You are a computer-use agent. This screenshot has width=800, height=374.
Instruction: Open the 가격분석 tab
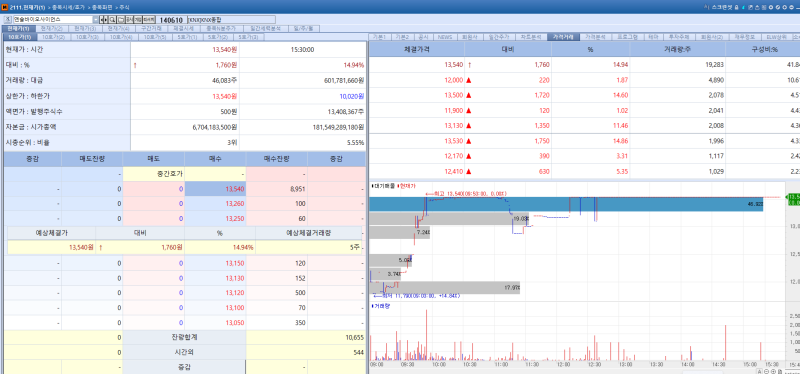[595, 37]
